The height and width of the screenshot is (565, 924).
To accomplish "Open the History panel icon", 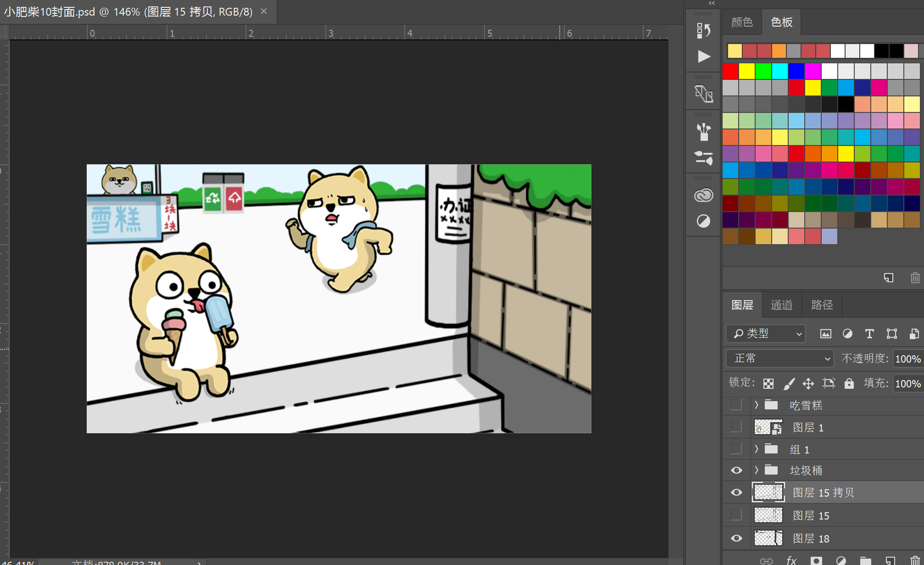I will (x=703, y=31).
